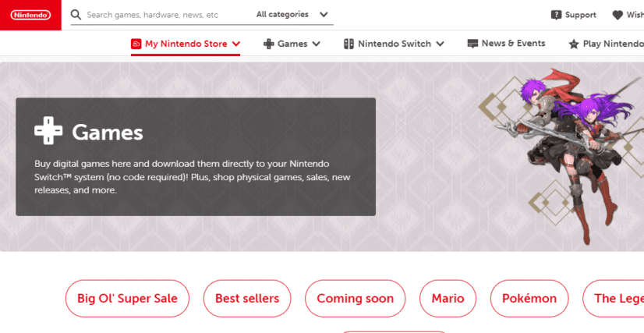Click the Games banner heading text

(x=108, y=133)
